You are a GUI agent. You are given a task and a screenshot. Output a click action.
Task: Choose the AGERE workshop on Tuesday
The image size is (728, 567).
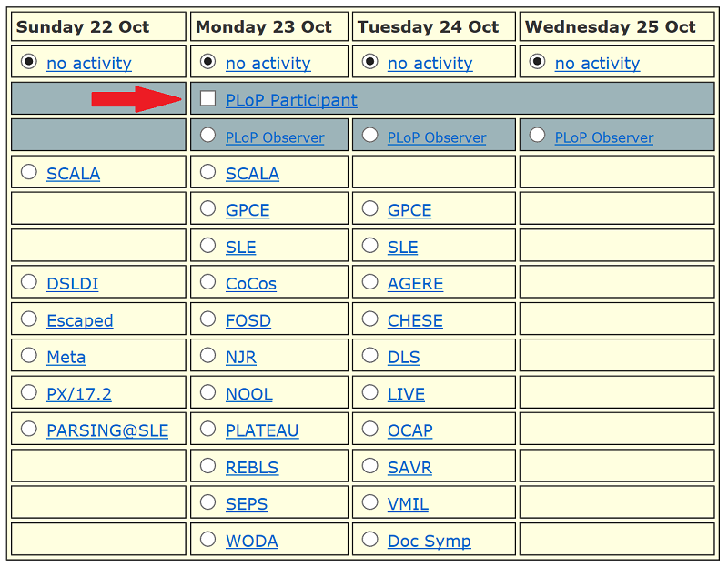tap(370, 283)
